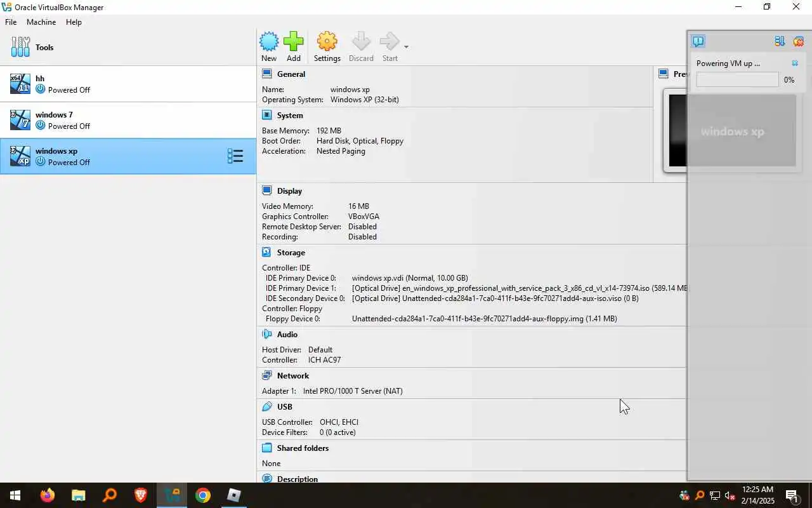Open Firefox from the taskbar
Viewport: 812px width, 508px height.
(x=48, y=495)
